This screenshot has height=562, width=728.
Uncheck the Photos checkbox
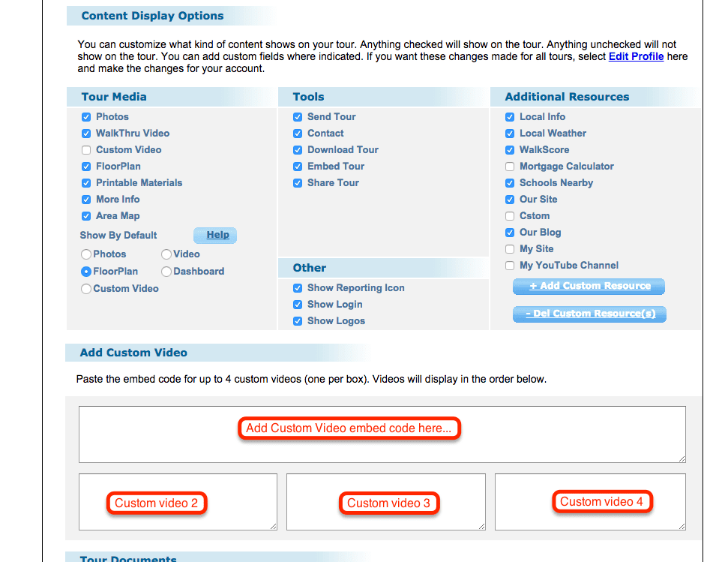86,117
